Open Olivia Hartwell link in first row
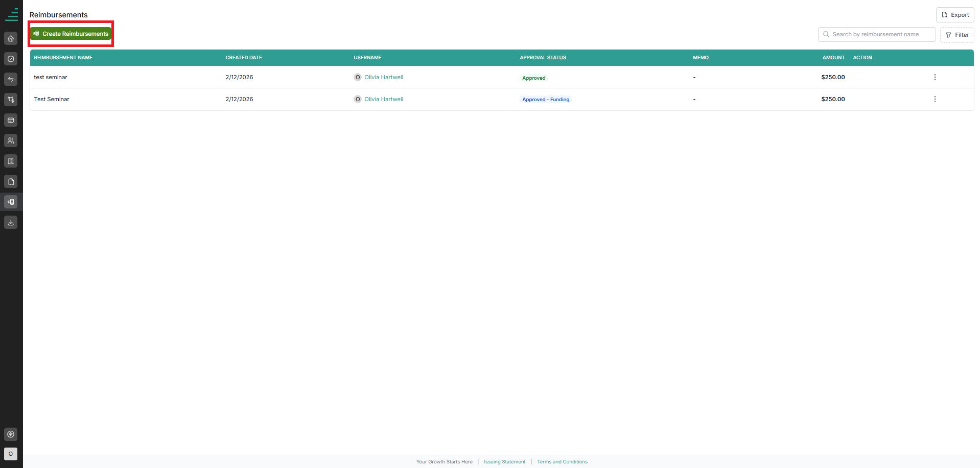Viewport: 980px width, 468px height. [384, 77]
